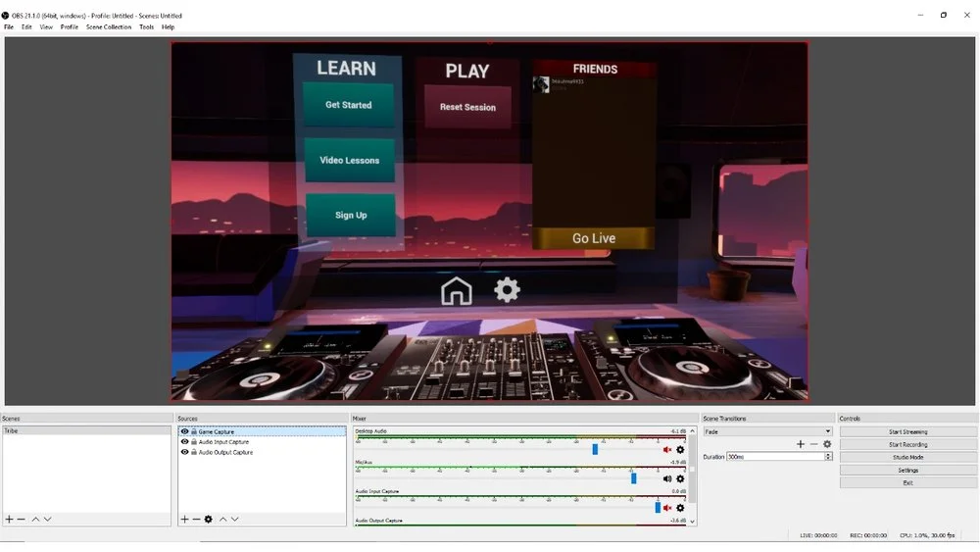Hide the Audio Output Capture source

click(184, 452)
